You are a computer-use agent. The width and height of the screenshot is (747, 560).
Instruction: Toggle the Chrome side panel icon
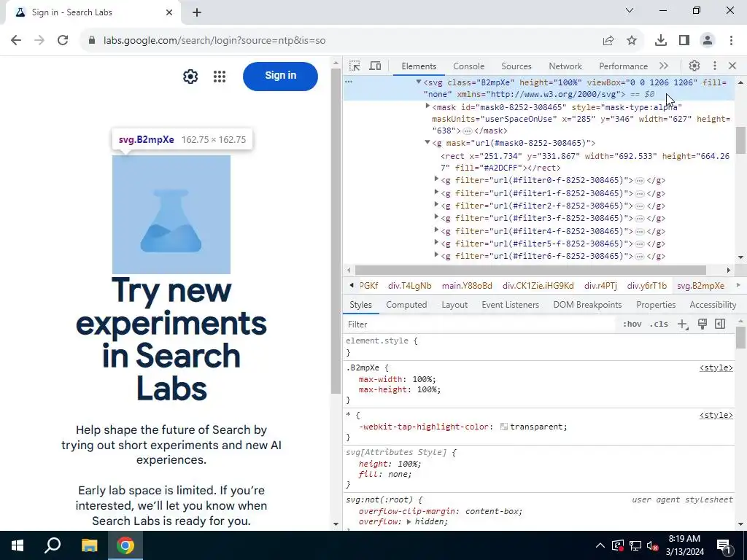click(684, 41)
